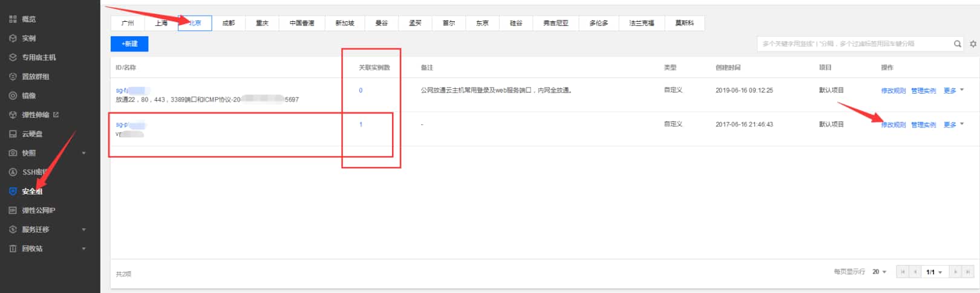Click the blue +新建 button
This screenshot has width=980, height=293.
point(129,43)
